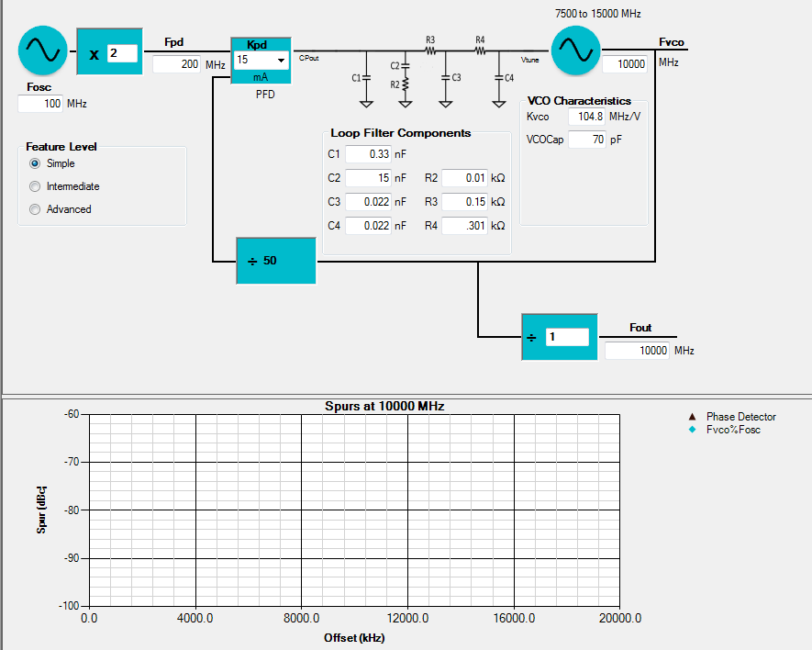Click the Fosc oscillator sine wave icon
Image resolution: width=812 pixels, height=650 pixels.
[x=43, y=50]
